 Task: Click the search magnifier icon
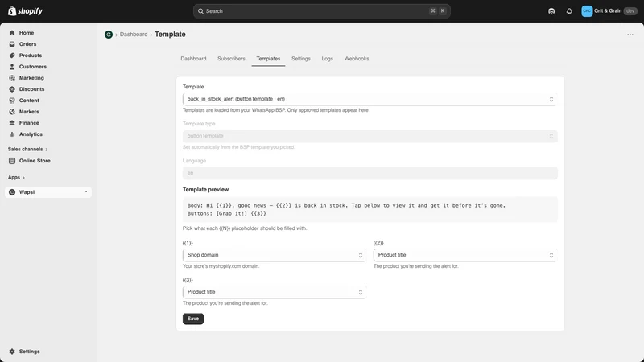coord(200,11)
